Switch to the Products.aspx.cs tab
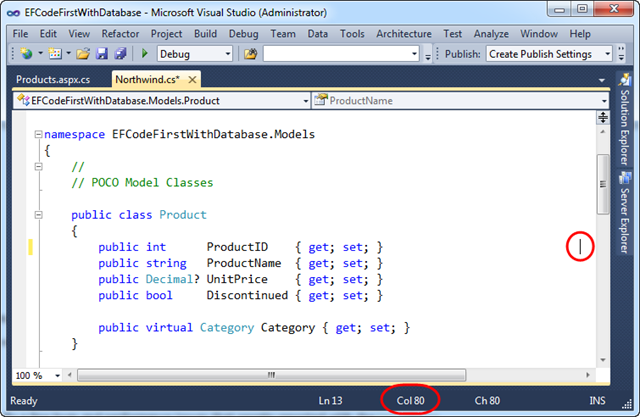640x417 pixels. pos(53,80)
